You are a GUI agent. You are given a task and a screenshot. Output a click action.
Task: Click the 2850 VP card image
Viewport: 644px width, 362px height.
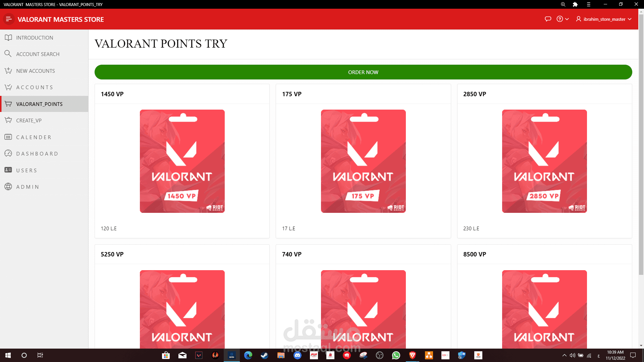click(x=544, y=161)
